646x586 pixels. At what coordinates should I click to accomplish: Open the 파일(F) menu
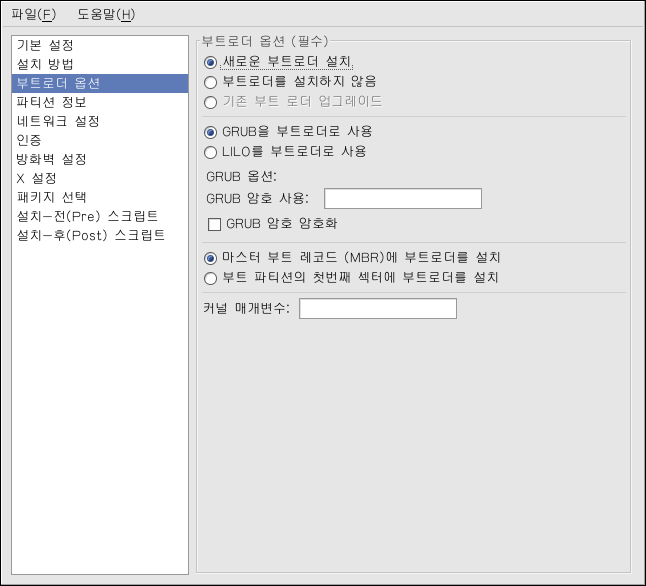click(33, 14)
